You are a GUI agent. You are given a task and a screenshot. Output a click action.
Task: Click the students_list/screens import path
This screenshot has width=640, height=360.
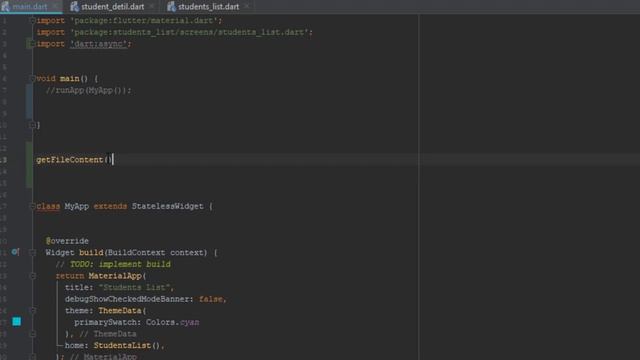(189, 32)
